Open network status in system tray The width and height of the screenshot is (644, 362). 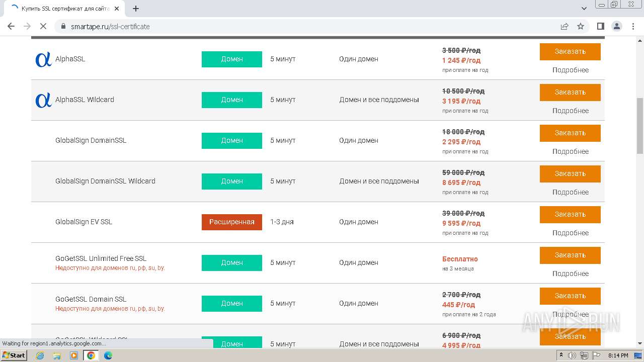point(584,355)
